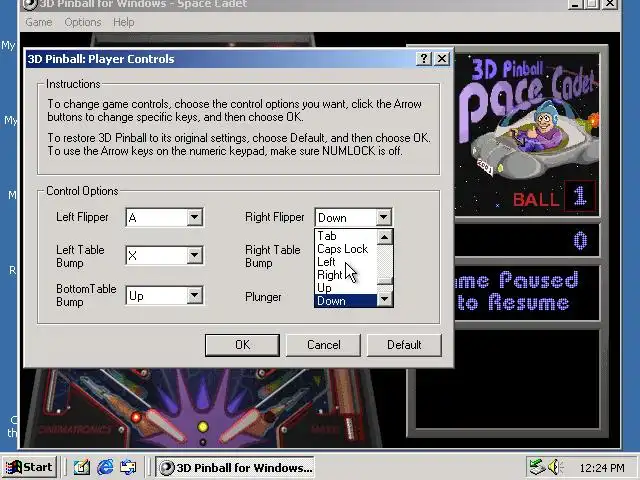Restore keys with the Default button
Viewport: 640px width, 480px height.
[x=404, y=345]
